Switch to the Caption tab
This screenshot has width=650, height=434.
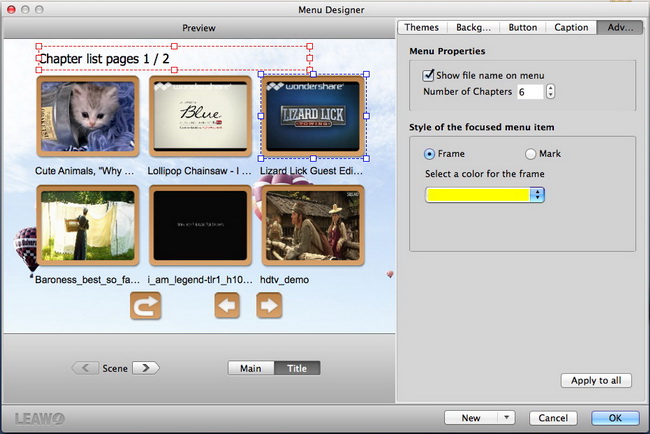coord(571,27)
